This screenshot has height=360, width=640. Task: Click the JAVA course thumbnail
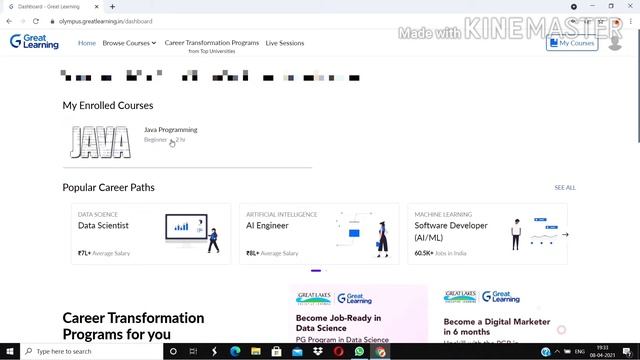tap(100, 142)
